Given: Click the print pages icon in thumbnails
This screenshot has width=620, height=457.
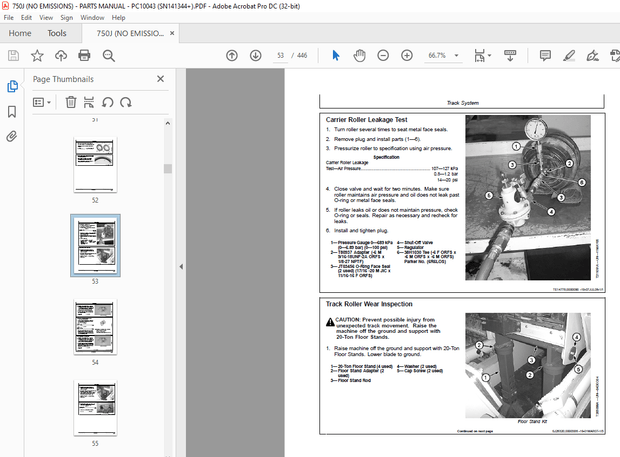Looking at the screenshot, I should point(89,102).
